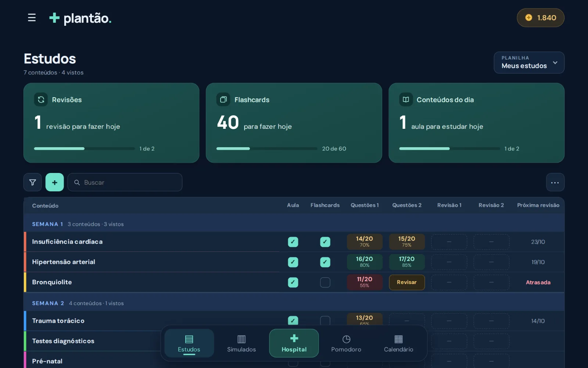
Task: Open the filter options
Action: [x=33, y=182]
